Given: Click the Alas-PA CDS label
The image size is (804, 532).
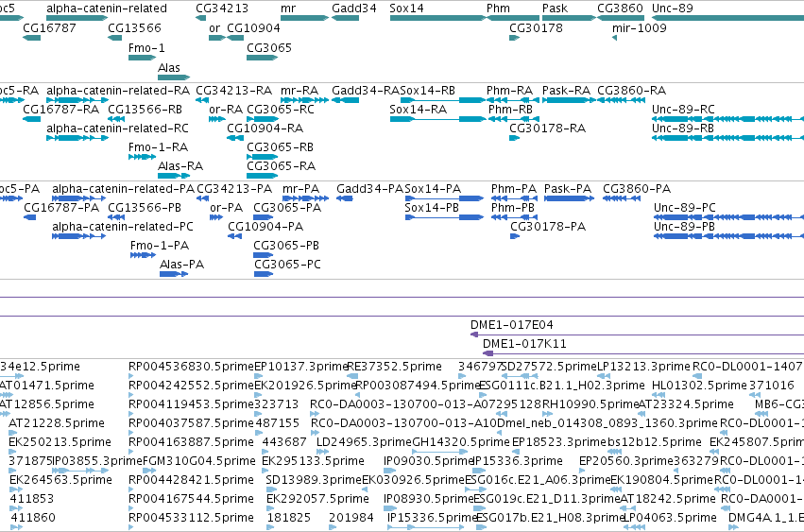Looking at the screenshot, I should 181,265.
